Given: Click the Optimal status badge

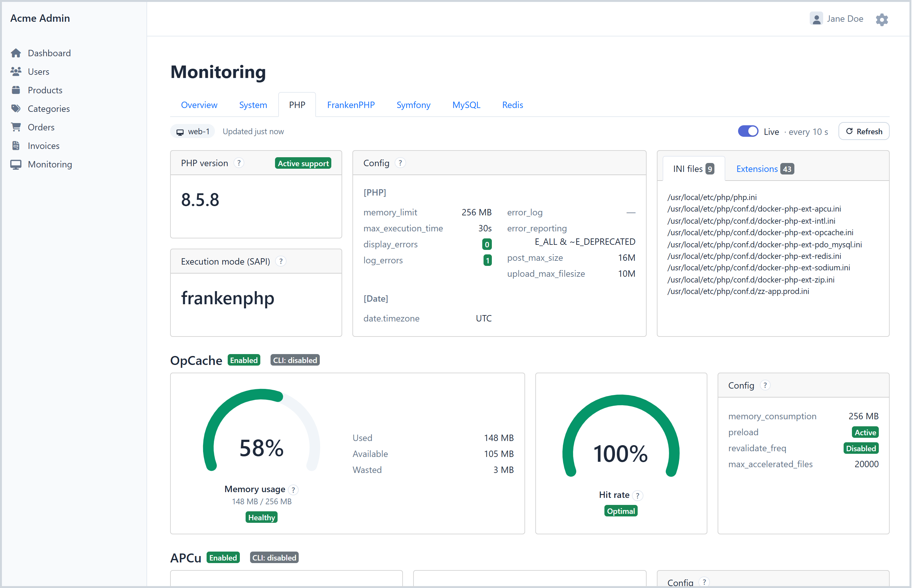Looking at the screenshot, I should tap(620, 511).
